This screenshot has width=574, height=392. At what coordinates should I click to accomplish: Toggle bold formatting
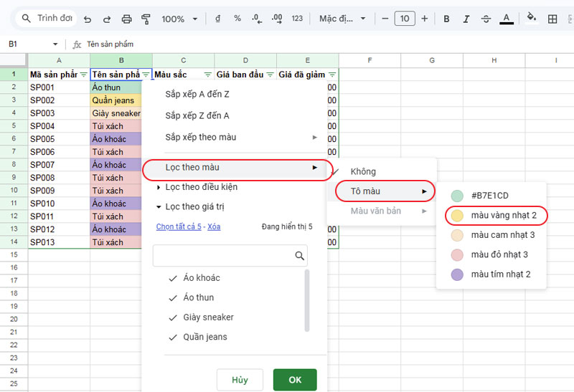(446, 19)
